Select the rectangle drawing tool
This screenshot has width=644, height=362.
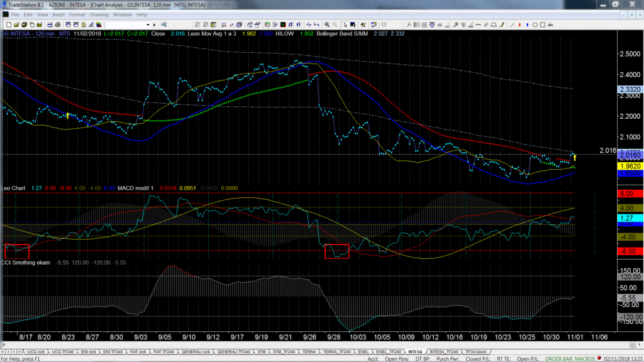543,25
